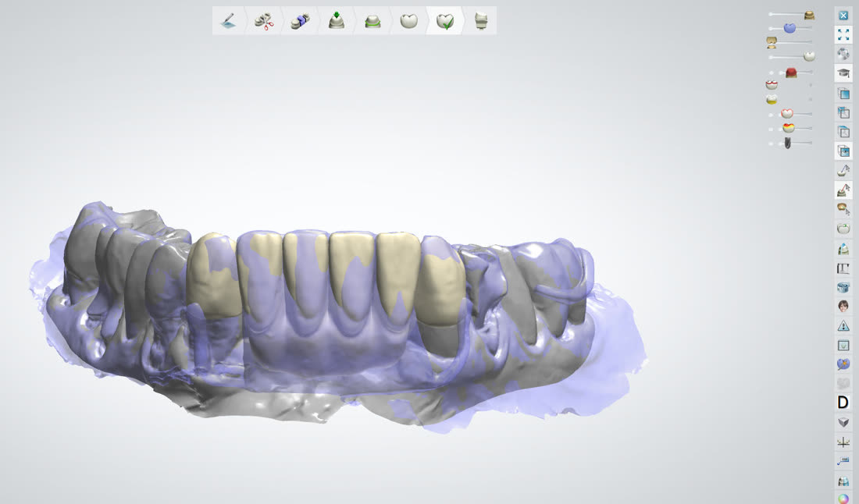Select the tooth picker tool with blue line

pyautogui.click(x=843, y=171)
